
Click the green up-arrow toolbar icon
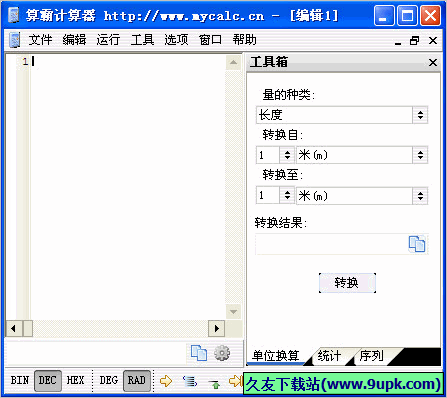[x=216, y=385]
